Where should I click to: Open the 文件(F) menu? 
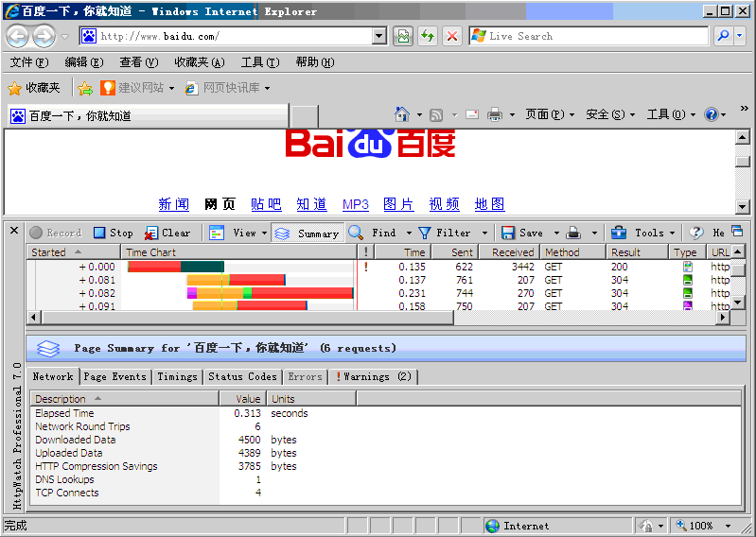[29, 62]
